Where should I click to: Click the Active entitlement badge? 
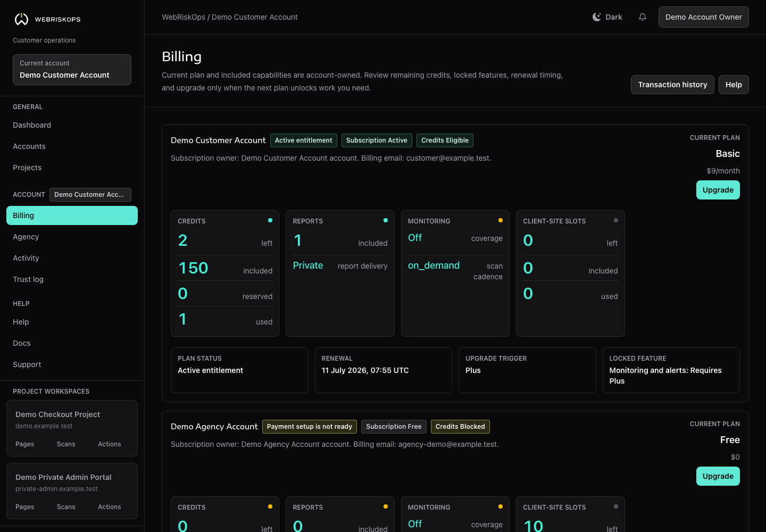(x=303, y=140)
